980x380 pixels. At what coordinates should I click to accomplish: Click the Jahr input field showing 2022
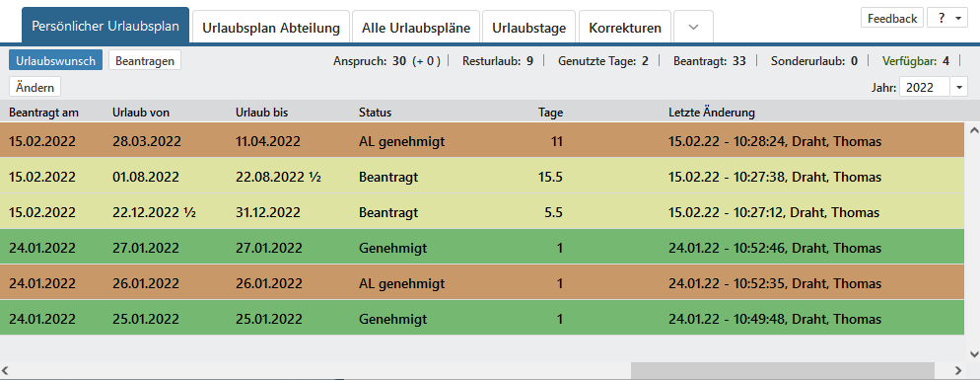click(x=925, y=88)
